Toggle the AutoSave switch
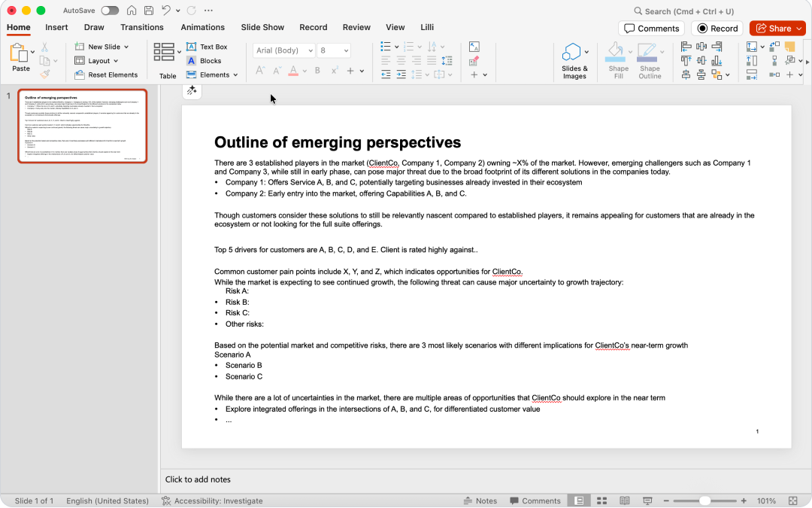 pos(110,11)
